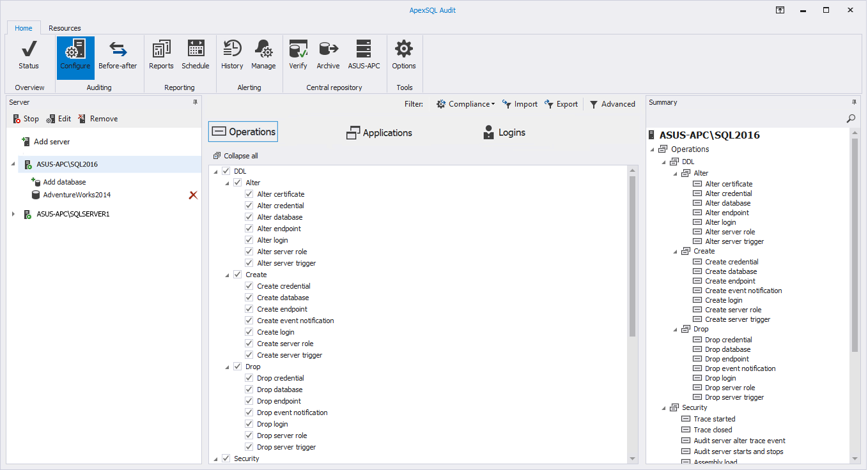Viewport: 868px width, 470px height.
Task: Expand ASUS-APC\SQLSERVER1 server node
Action: [x=13, y=214]
